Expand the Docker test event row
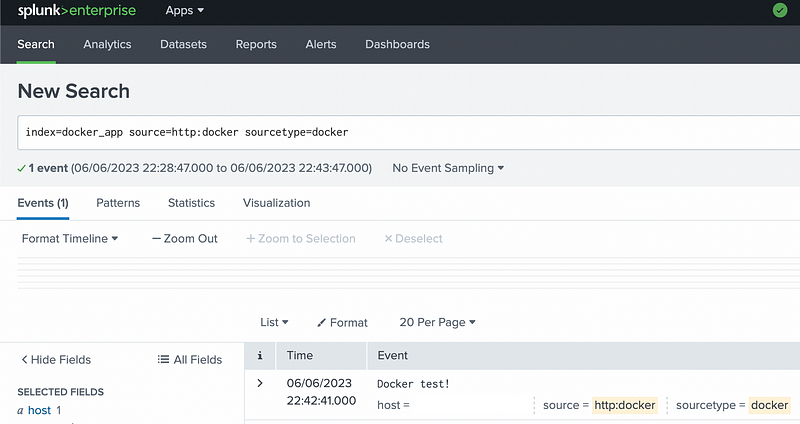The image size is (800, 424). tap(260, 383)
